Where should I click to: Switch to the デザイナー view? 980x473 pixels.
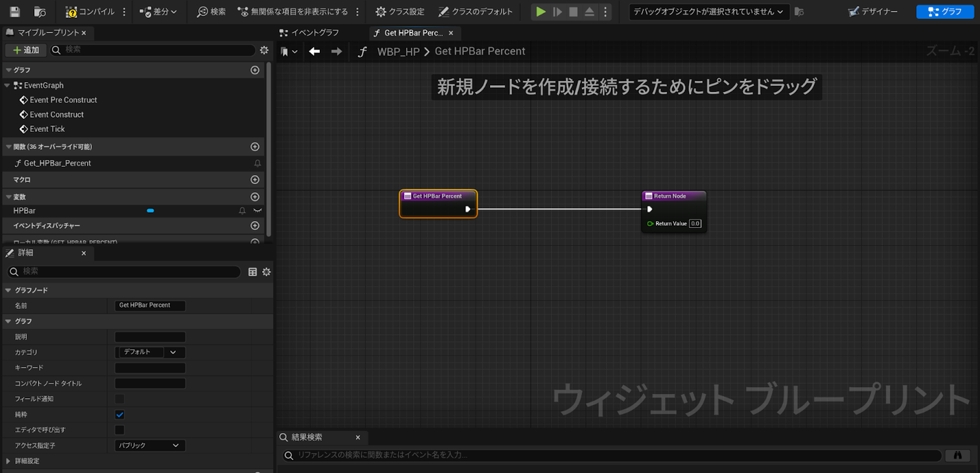click(x=873, y=12)
